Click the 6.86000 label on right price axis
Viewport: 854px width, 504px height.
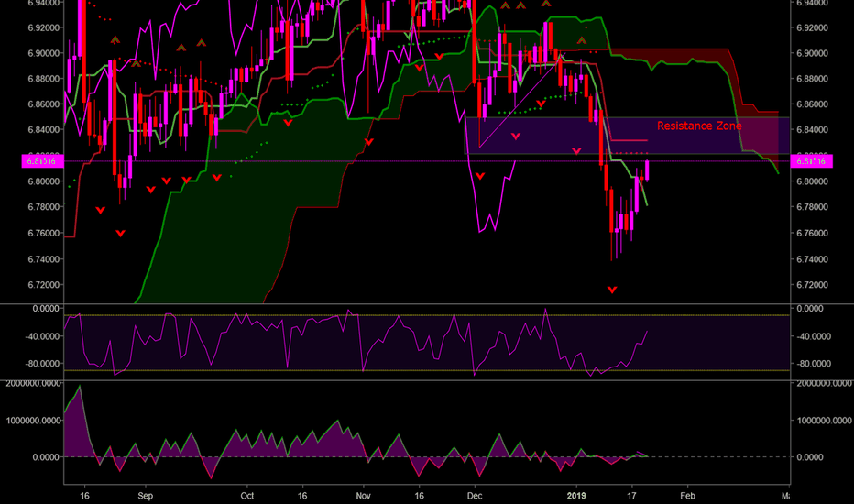(x=812, y=104)
